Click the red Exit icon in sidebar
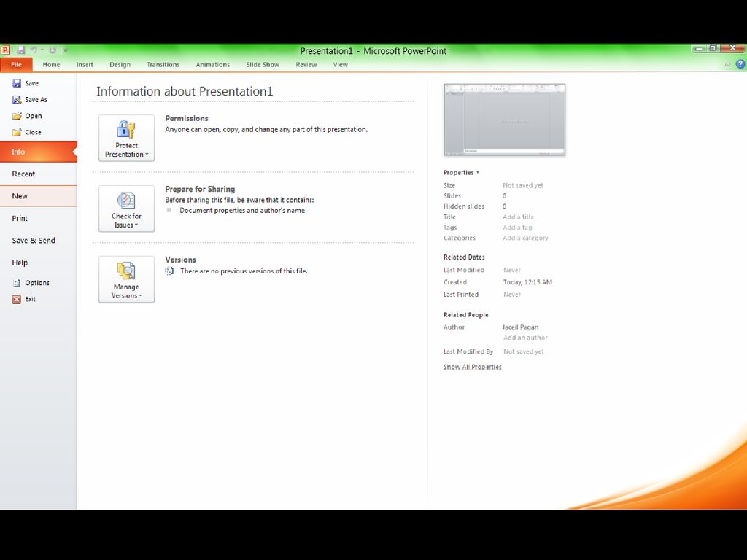This screenshot has height=560, width=747. (17, 299)
